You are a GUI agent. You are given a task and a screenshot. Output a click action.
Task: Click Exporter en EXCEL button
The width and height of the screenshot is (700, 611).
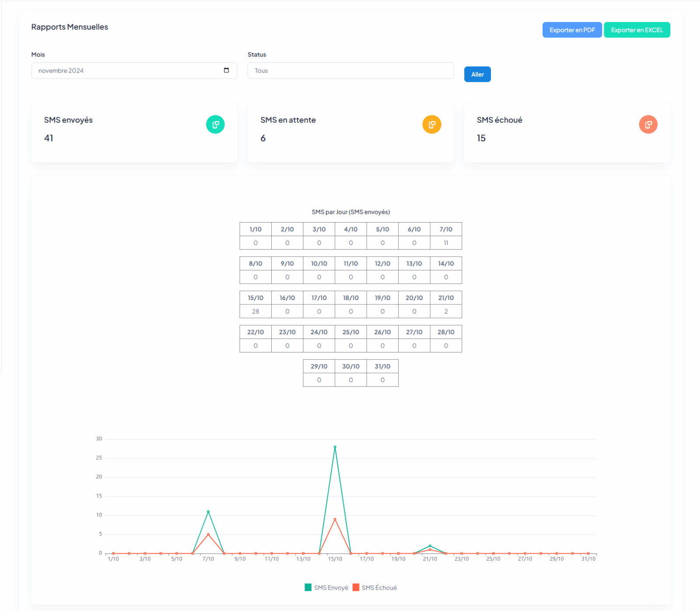click(x=637, y=30)
